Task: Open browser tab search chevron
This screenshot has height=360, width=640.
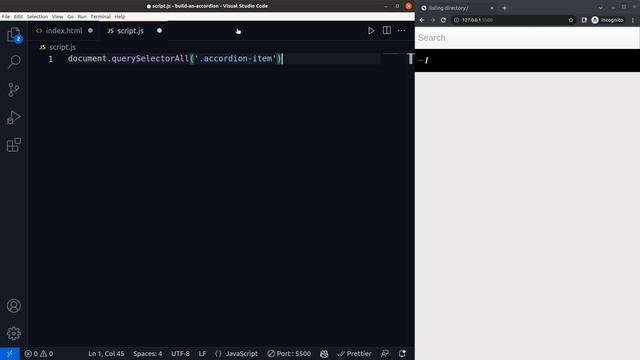Action: [x=600, y=8]
